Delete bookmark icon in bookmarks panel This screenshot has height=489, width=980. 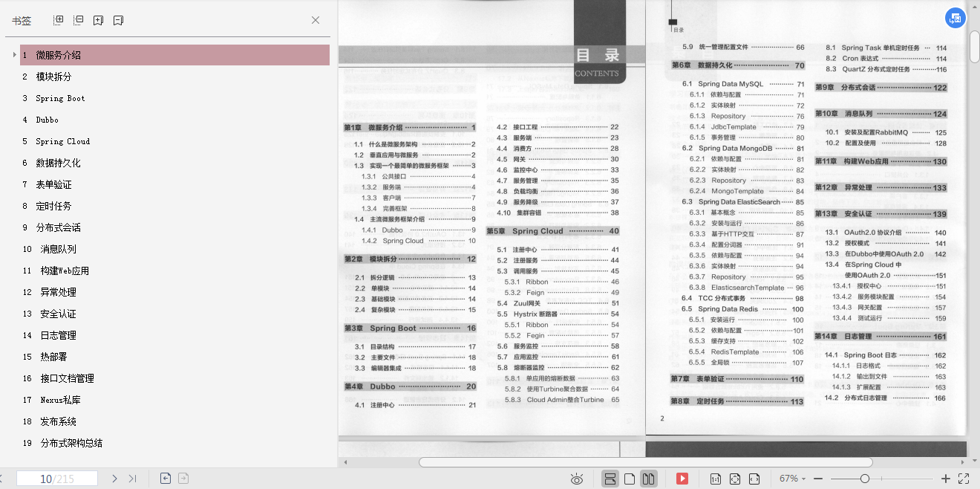coord(118,20)
